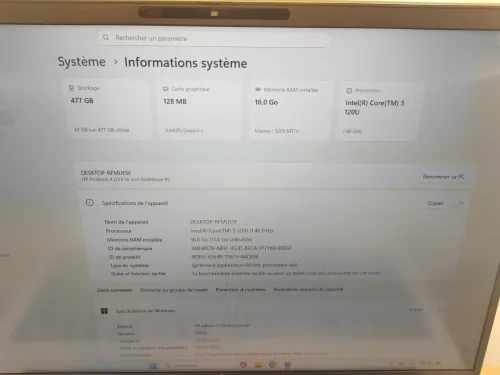Click the Processeur card icon
The image size is (500, 375).
tap(349, 90)
